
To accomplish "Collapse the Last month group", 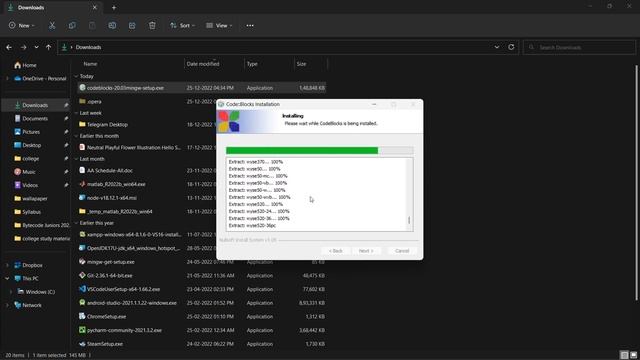I will coord(76,159).
